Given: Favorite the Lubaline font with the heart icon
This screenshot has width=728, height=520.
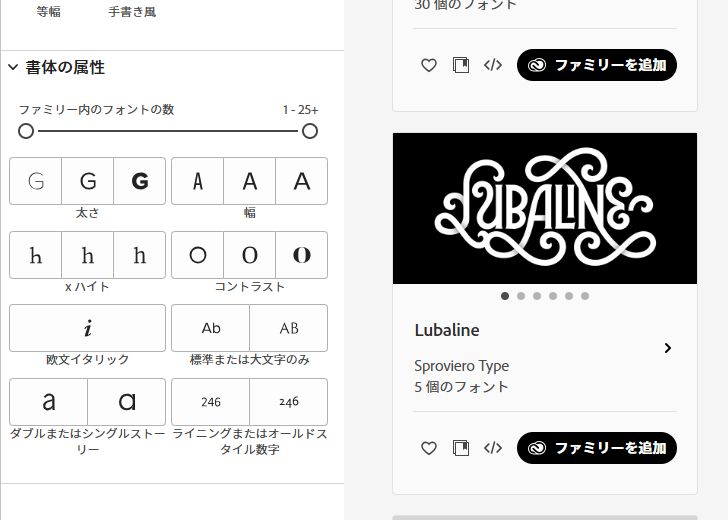Looking at the screenshot, I should point(428,448).
